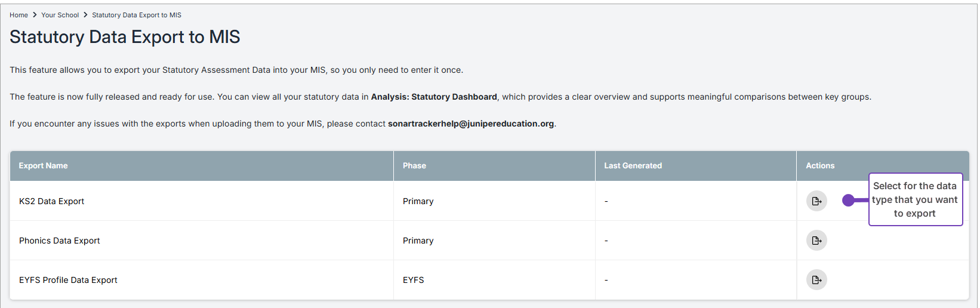The height and width of the screenshot is (308, 980).
Task: Go to Home breadcrumb link
Action: pos(19,15)
